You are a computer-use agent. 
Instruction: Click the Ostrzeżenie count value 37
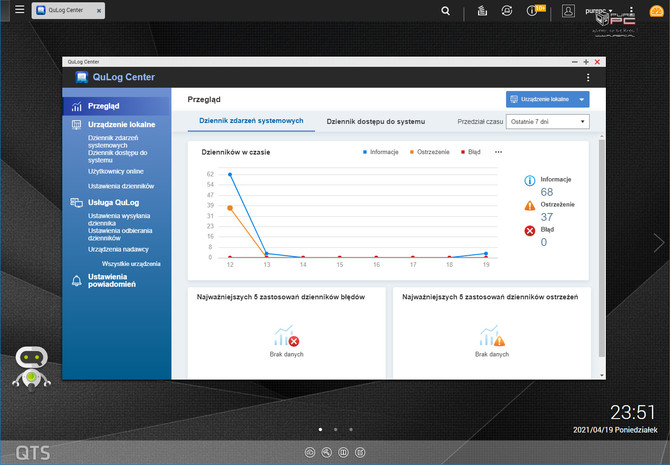click(x=547, y=217)
